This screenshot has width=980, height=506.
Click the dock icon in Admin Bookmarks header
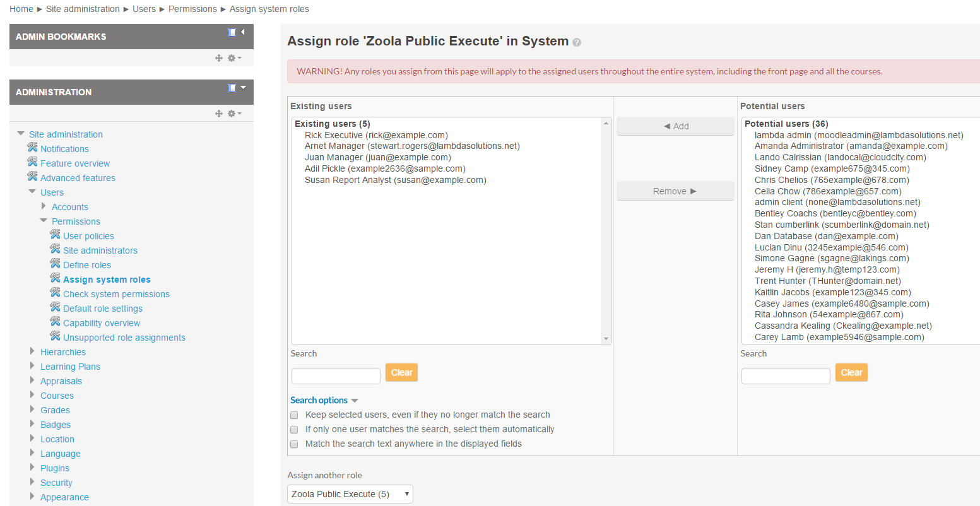point(232,32)
